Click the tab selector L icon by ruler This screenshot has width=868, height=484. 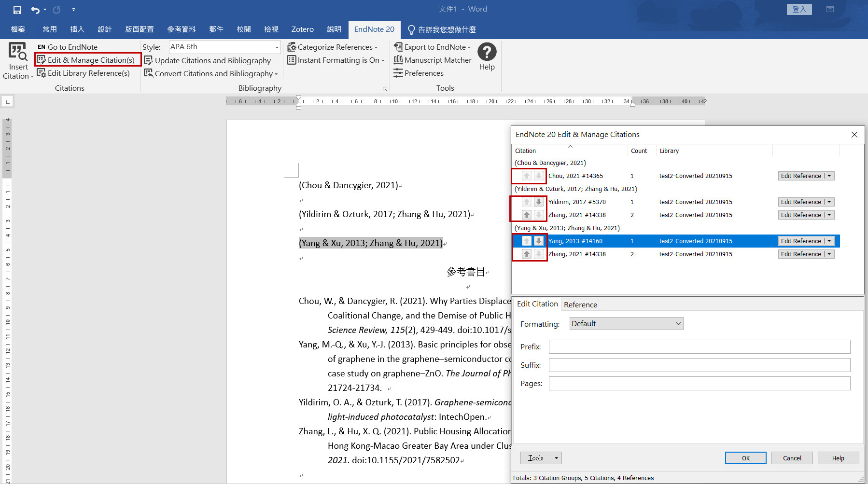pyautogui.click(x=7, y=102)
